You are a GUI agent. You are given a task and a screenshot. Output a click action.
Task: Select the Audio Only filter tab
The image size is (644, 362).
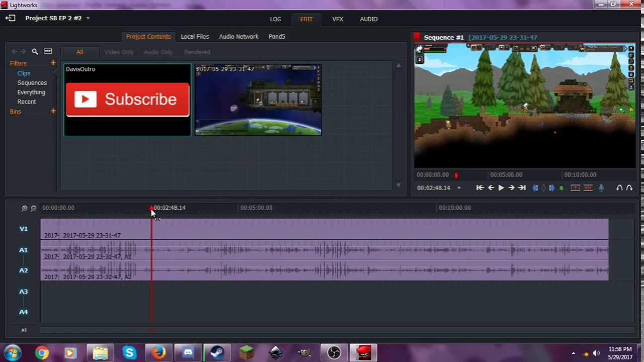click(x=158, y=52)
